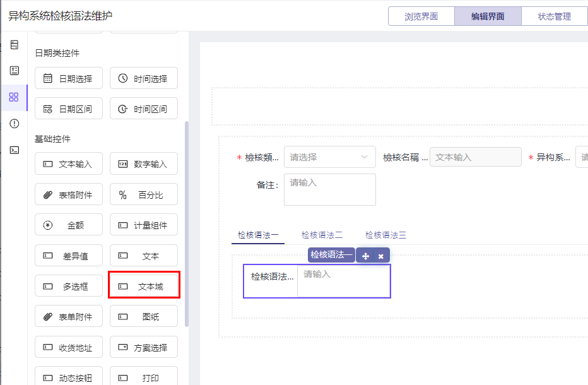This screenshot has height=385, width=588.
Task: Click icon on 文本 control
Action: pyautogui.click(x=122, y=256)
